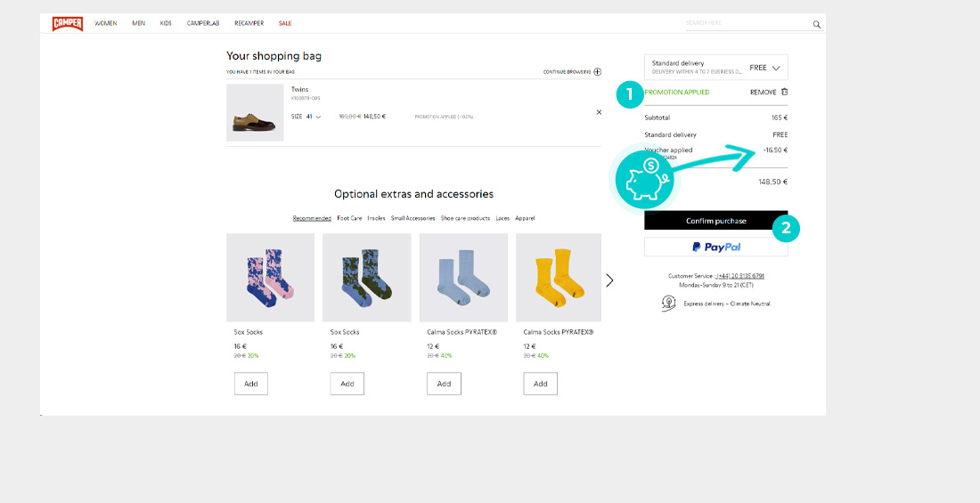Select the Recommended accessories tab
The width and height of the screenshot is (980, 503).
312,218
